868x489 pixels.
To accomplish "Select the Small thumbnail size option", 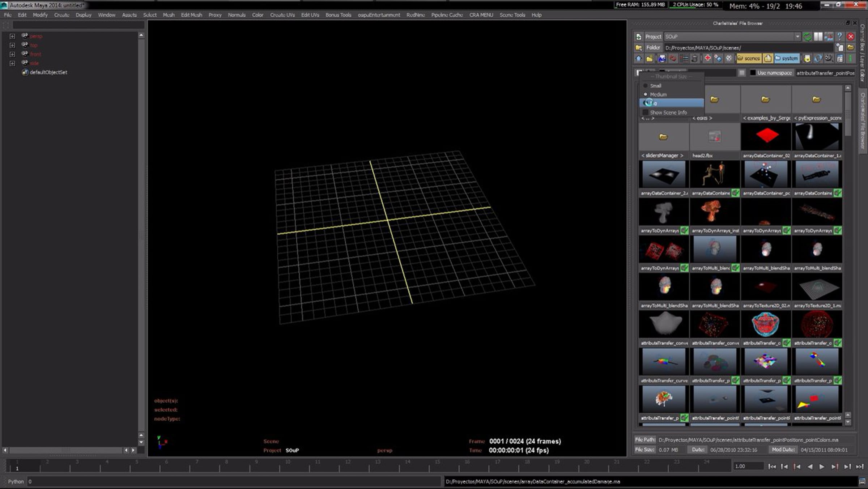I will click(655, 86).
